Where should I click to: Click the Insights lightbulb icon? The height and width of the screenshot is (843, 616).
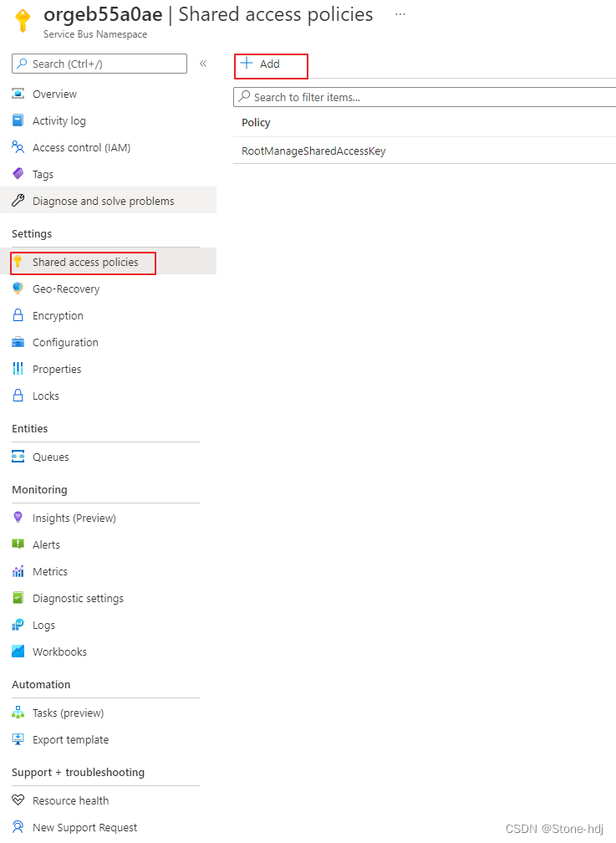[18, 517]
